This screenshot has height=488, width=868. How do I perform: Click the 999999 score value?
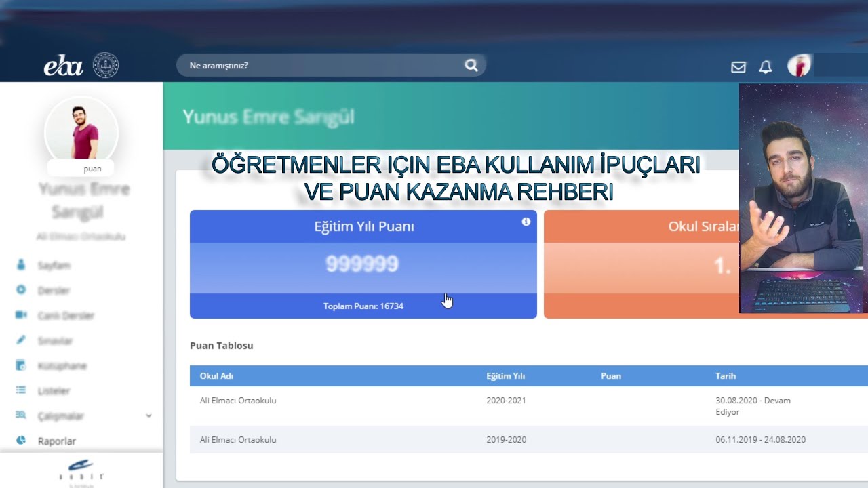[362, 264]
